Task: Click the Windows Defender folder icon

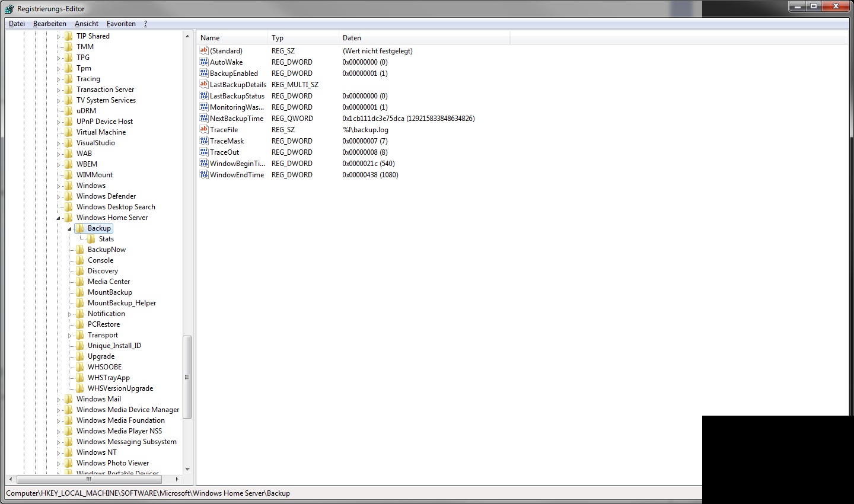Action: (69, 196)
